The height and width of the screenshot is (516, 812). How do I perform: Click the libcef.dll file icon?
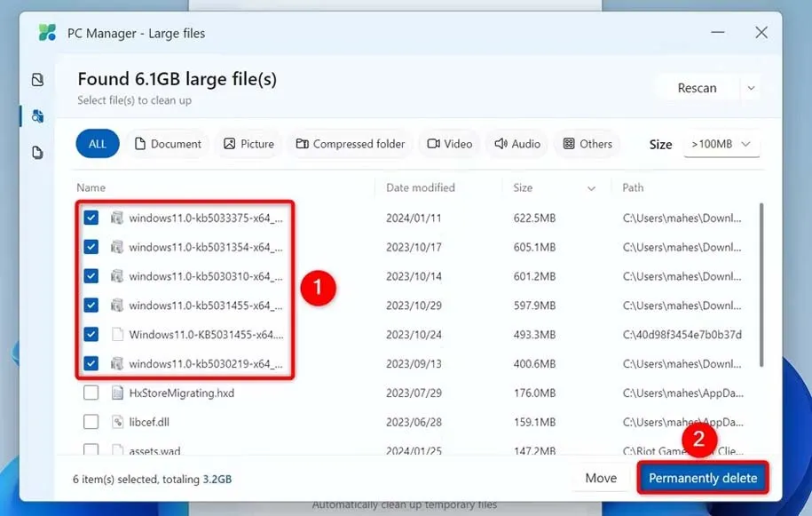116,422
